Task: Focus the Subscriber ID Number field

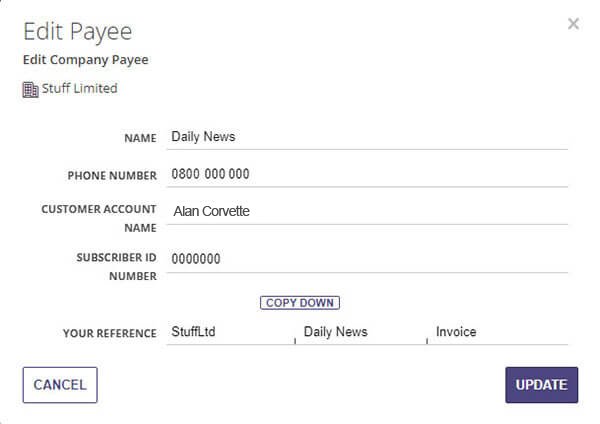Action: coord(367,259)
